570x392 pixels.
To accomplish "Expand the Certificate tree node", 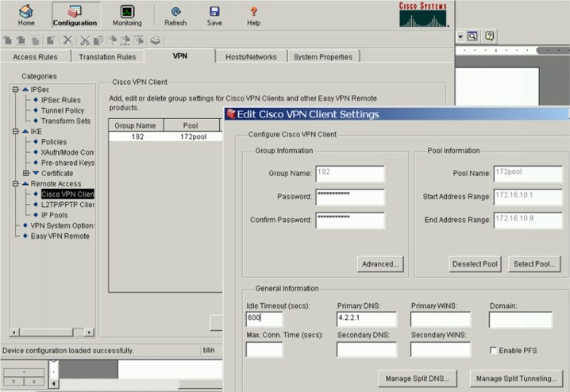I will click(26, 173).
